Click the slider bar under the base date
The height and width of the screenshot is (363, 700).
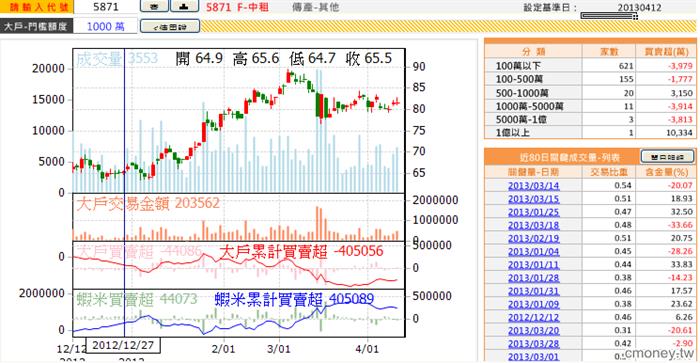[x=609, y=17]
